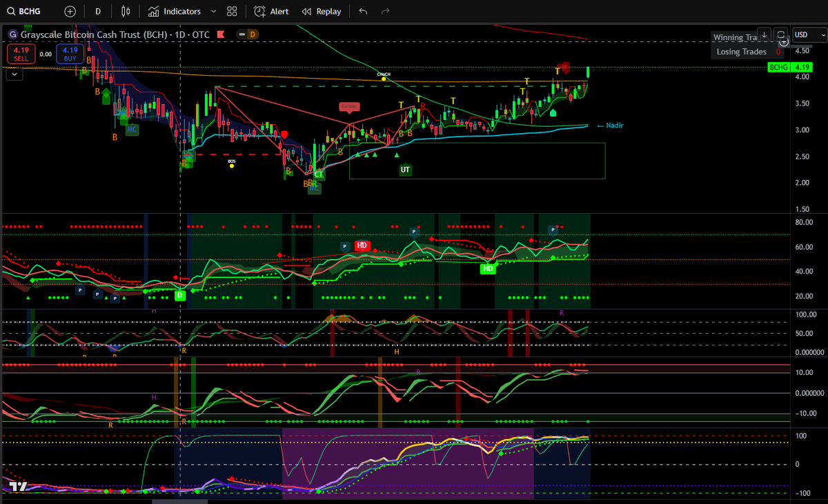The height and width of the screenshot is (504, 828).
Task: Change the D timeframe interval
Action: tap(98, 11)
